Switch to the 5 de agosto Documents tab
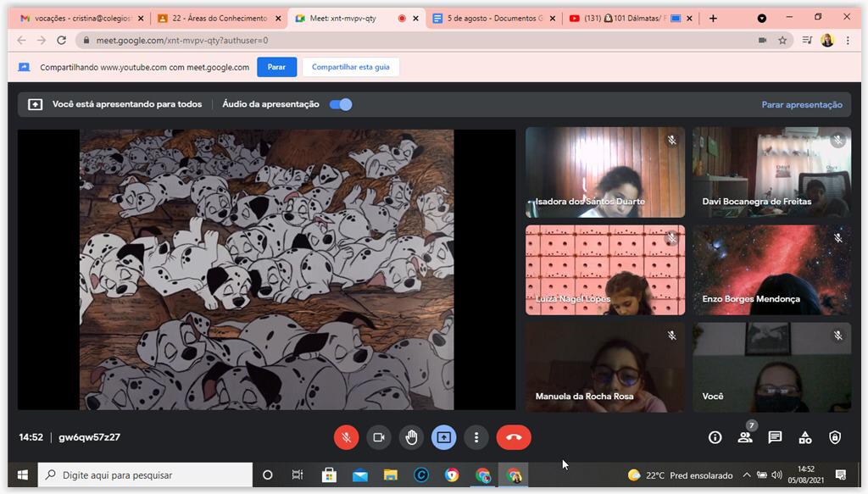This screenshot has height=494, width=868. [x=492, y=18]
